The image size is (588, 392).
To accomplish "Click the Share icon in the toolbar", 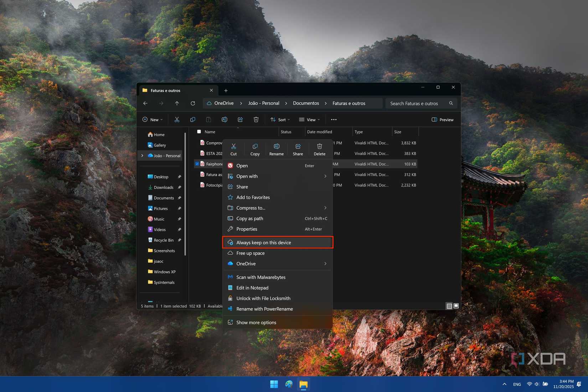I will click(240, 119).
